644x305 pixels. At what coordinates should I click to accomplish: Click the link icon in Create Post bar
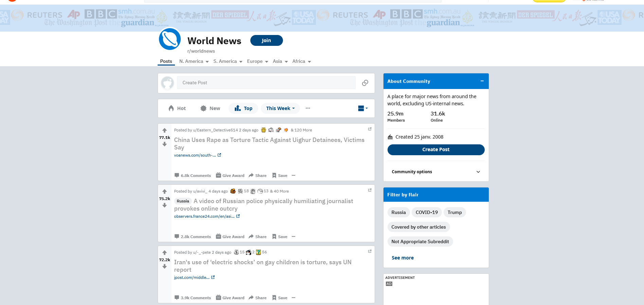click(365, 83)
